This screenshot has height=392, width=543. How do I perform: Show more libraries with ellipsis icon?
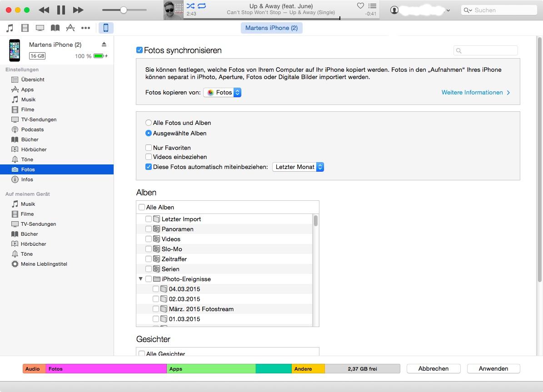(x=85, y=28)
